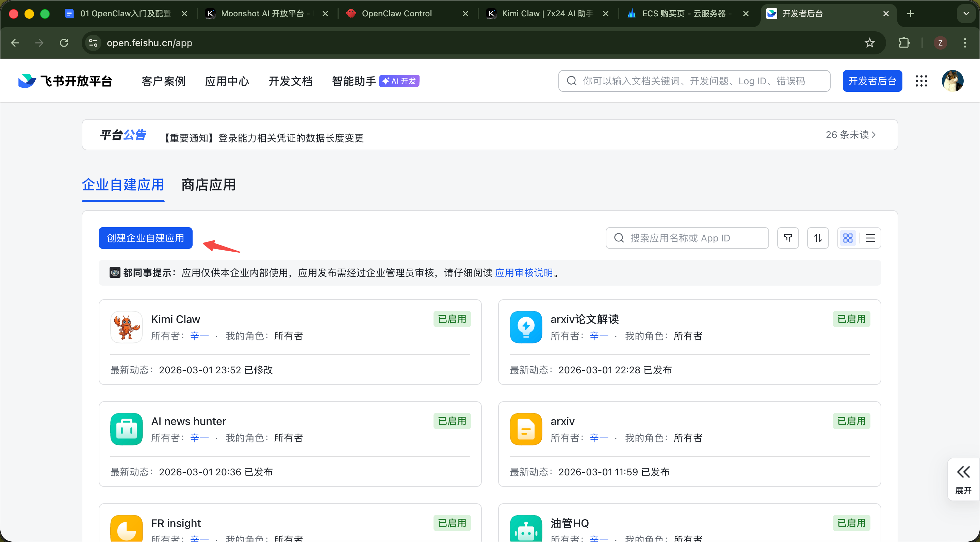Image resolution: width=980 pixels, height=542 pixels.
Task: Go forward in browser history
Action: tap(39, 43)
